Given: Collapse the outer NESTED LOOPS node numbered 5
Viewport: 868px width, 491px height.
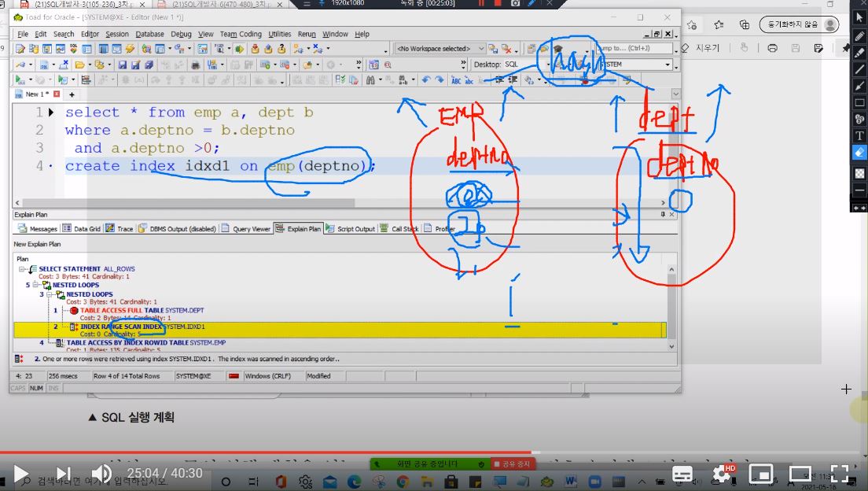Looking at the screenshot, I should [x=35, y=285].
